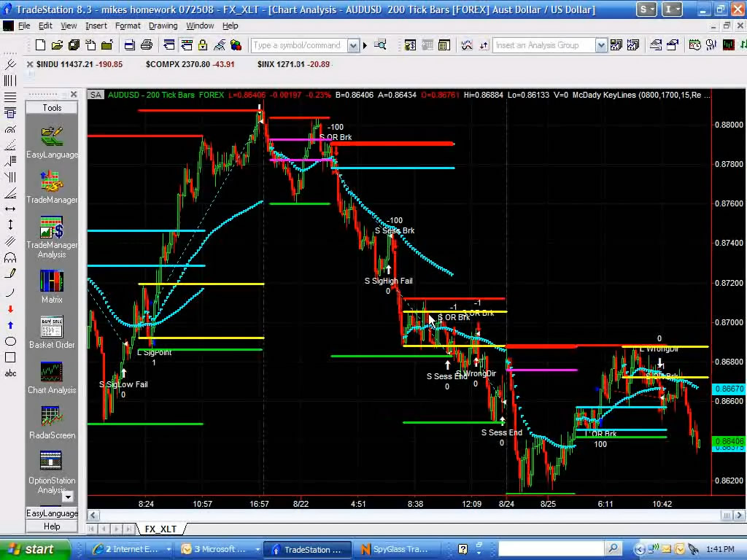This screenshot has height=560, width=747.
Task: Launch TradeManager from the shortcut bar
Action: click(52, 187)
